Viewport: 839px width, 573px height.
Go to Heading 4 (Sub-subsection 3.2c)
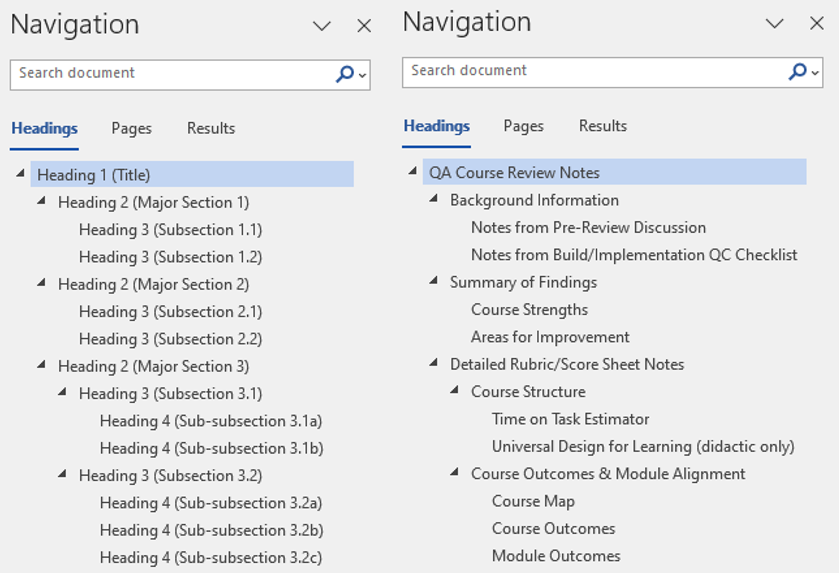tap(211, 557)
